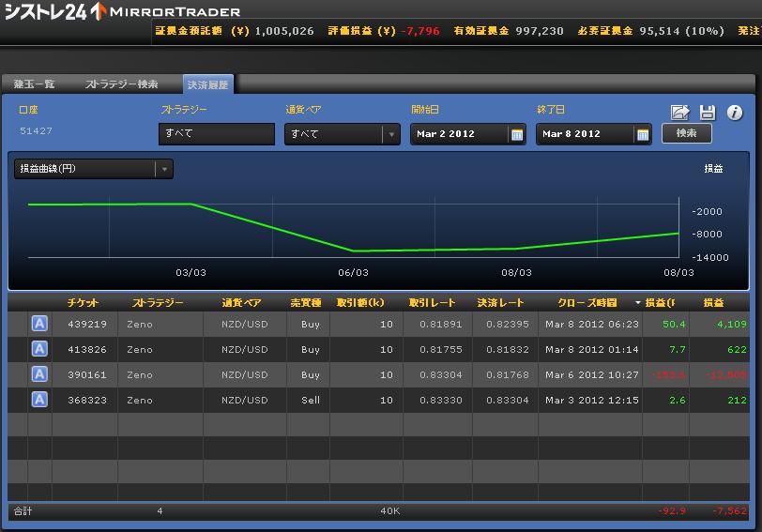Image resolution: width=762 pixels, height=532 pixels.
Task: Click the ストラテジー filter input field
Action: 204,134
